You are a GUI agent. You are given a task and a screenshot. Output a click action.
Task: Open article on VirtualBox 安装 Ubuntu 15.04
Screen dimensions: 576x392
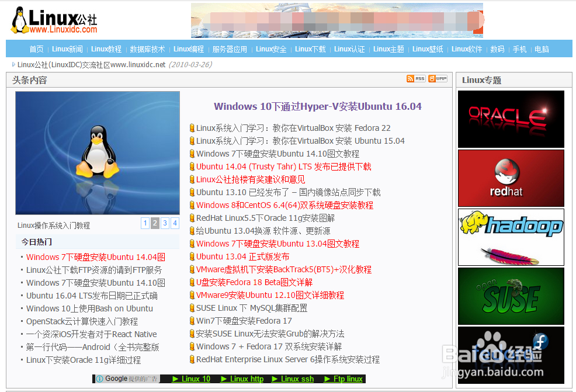300,141
